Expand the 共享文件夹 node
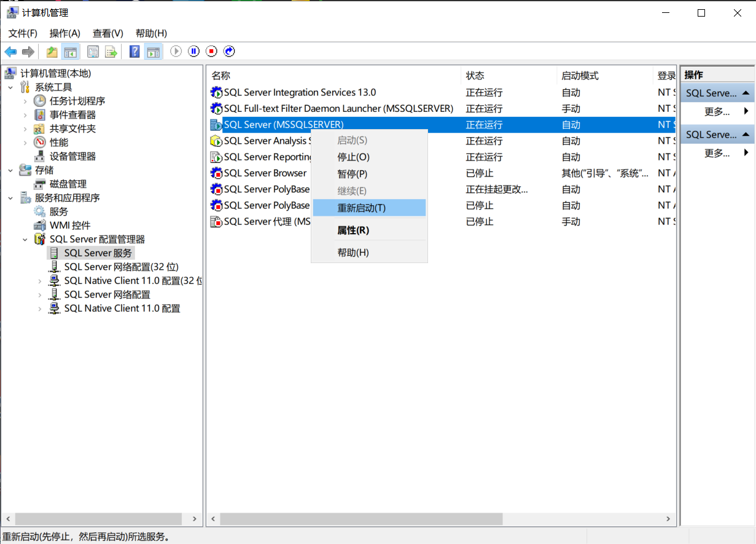This screenshot has width=756, height=544. (25, 128)
